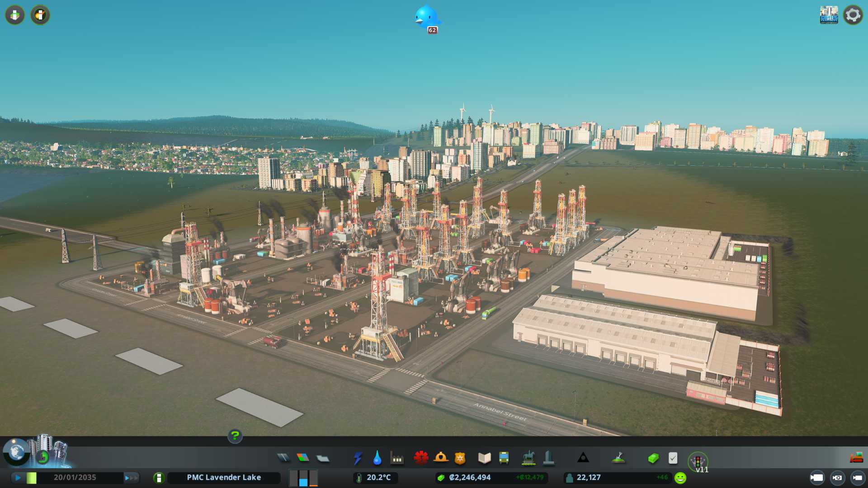Click the zoning demand RCI bars
This screenshot has width=868, height=488.
coord(303,478)
